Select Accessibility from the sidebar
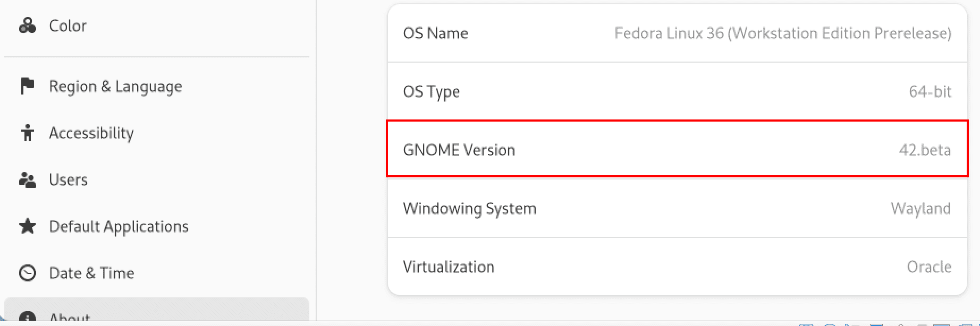Screen dimensions: 980x326 (x=91, y=133)
